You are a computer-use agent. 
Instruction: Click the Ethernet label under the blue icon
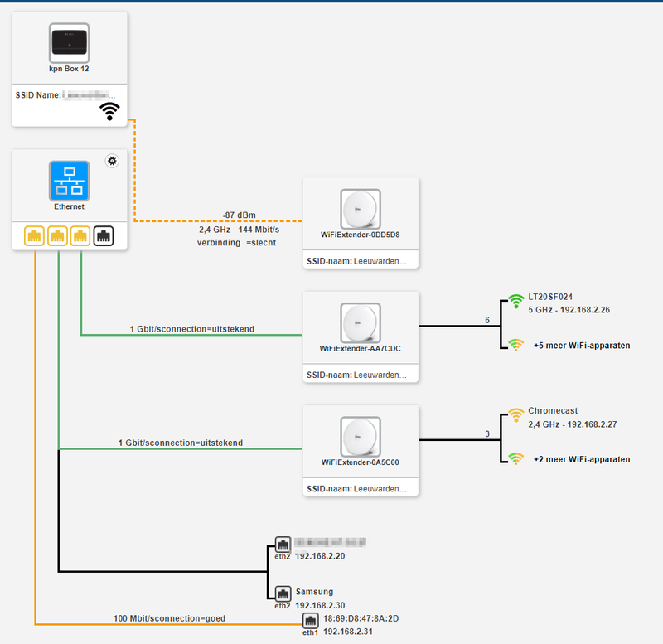click(69, 206)
